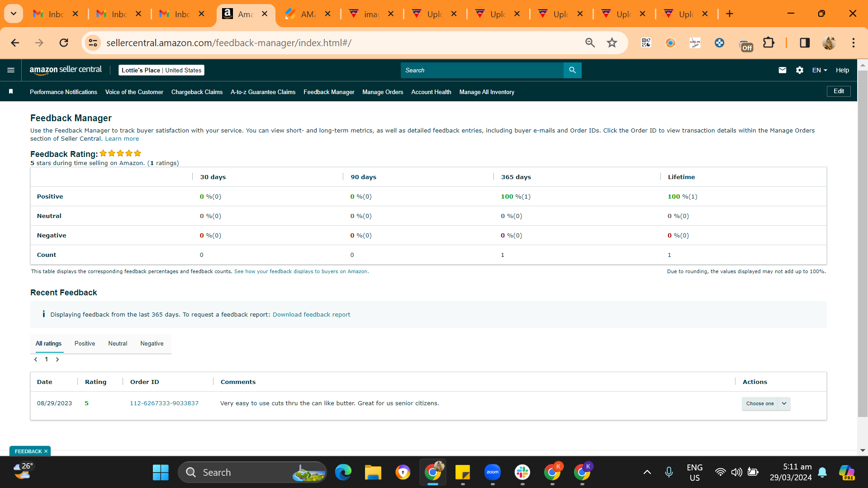
Task: Select the All ratings tab
Action: 48,344
